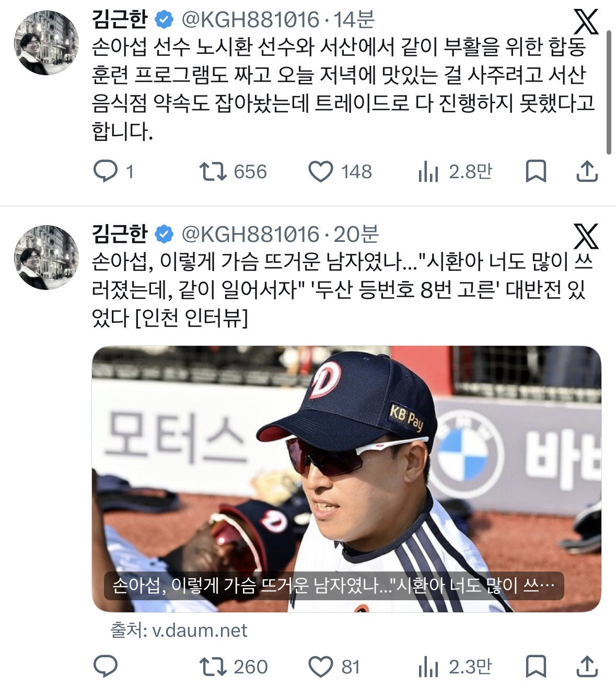Click the vertical scrollbar on the right edge
This screenshot has height=699, width=616.
click(x=609, y=92)
